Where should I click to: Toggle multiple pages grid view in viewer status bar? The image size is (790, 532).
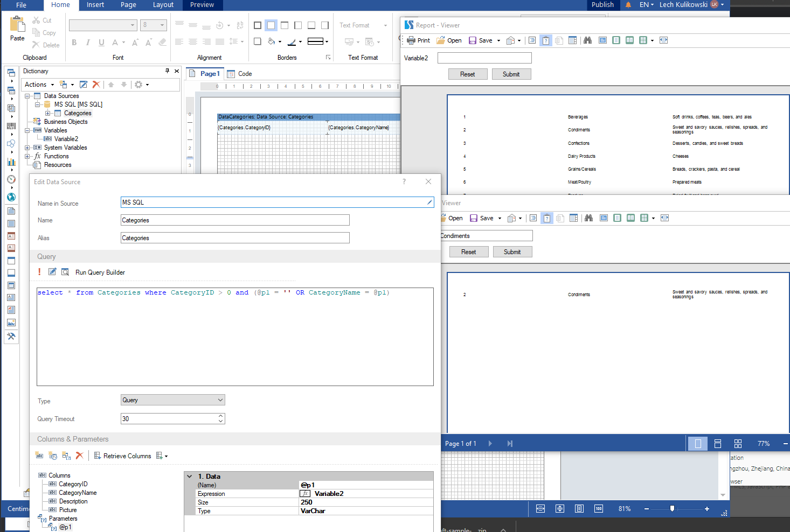point(738,444)
